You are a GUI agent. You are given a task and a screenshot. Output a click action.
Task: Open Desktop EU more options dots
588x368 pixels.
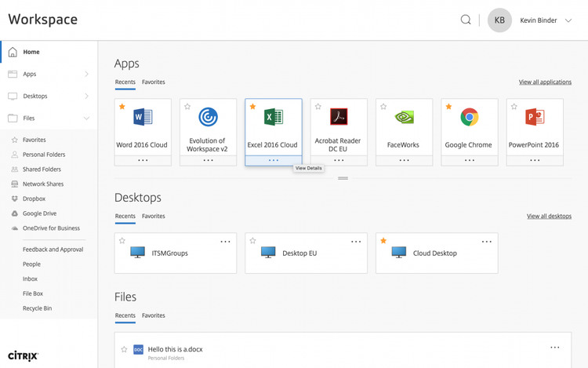coord(356,242)
